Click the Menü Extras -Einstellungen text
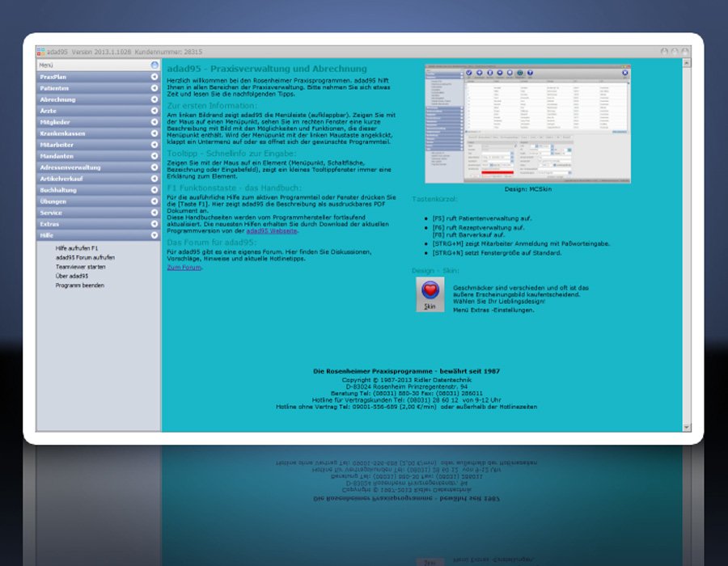Image resolution: width=728 pixels, height=566 pixels. (x=493, y=310)
